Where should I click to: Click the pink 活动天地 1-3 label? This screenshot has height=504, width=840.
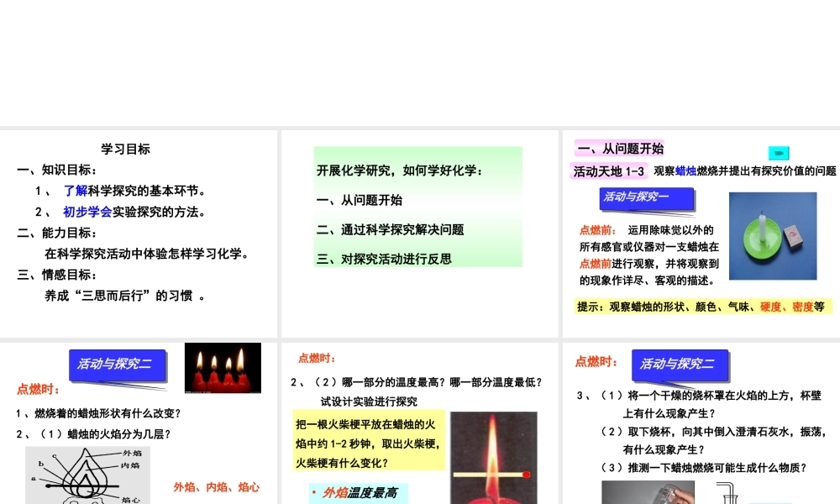pos(609,171)
